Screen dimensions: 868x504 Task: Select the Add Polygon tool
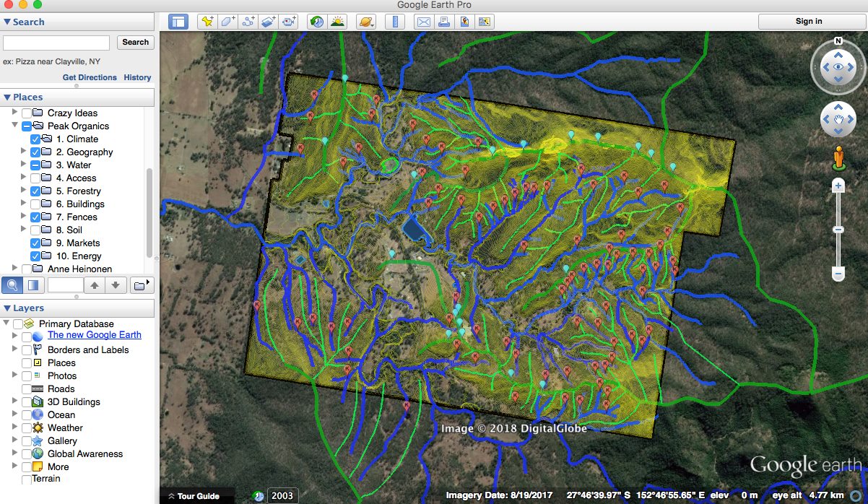(228, 22)
